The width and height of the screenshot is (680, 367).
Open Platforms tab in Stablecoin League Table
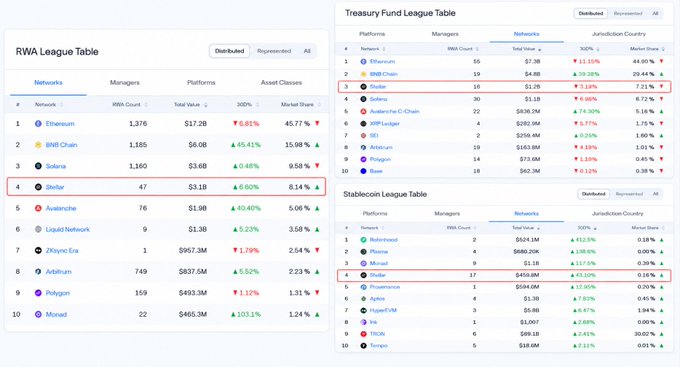pyautogui.click(x=375, y=213)
